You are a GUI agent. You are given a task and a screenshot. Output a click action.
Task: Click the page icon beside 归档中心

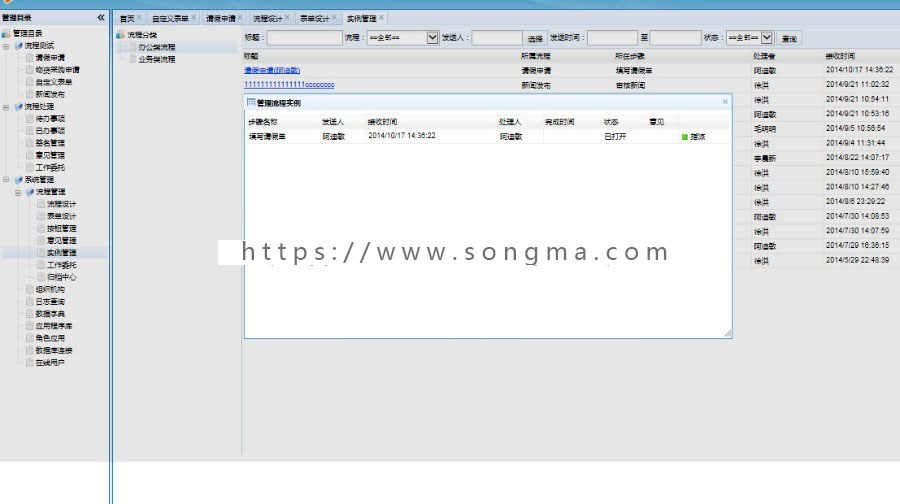tap(41, 277)
